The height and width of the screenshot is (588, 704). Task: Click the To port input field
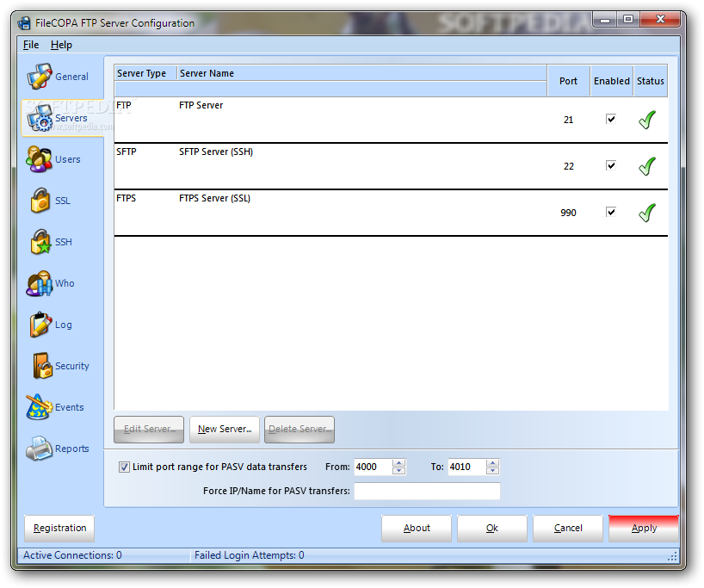(x=467, y=467)
